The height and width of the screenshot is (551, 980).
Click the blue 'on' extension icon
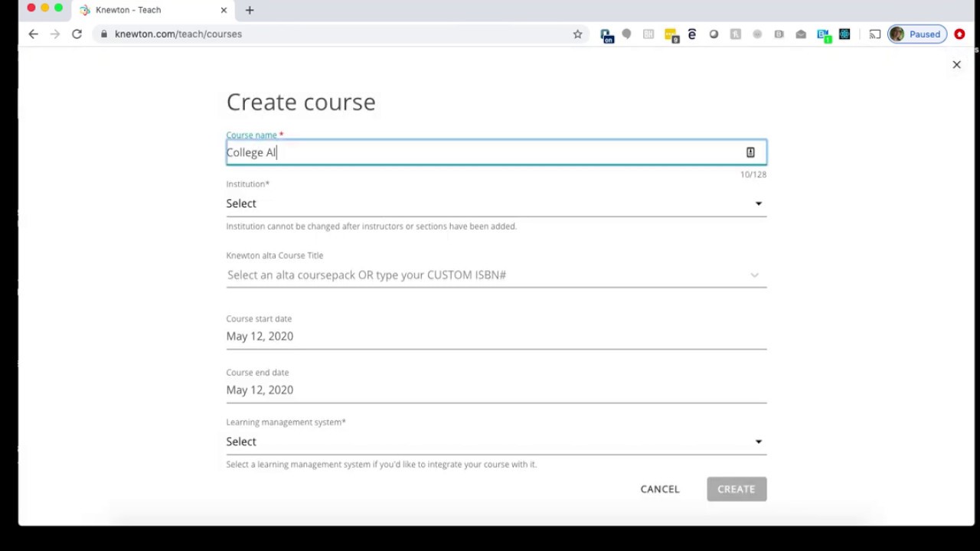[606, 35]
